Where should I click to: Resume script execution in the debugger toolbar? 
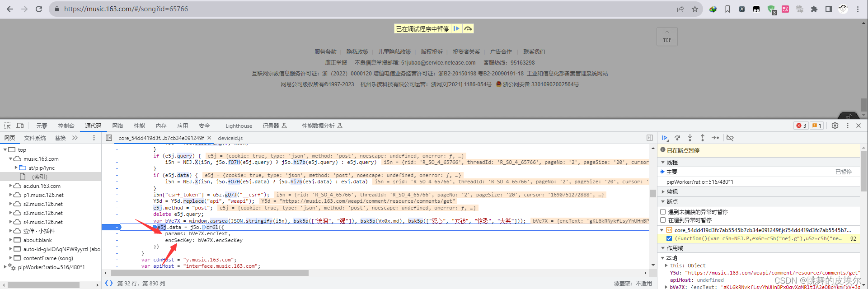point(665,138)
